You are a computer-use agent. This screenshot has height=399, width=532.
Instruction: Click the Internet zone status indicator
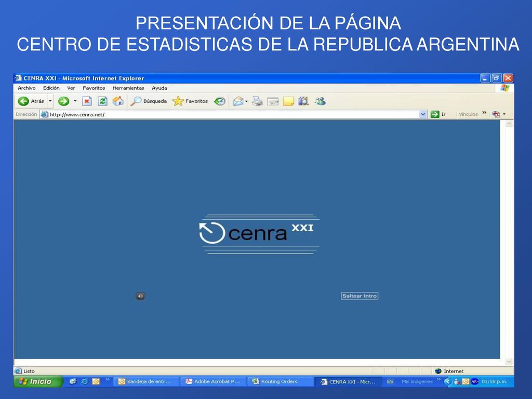point(449,371)
